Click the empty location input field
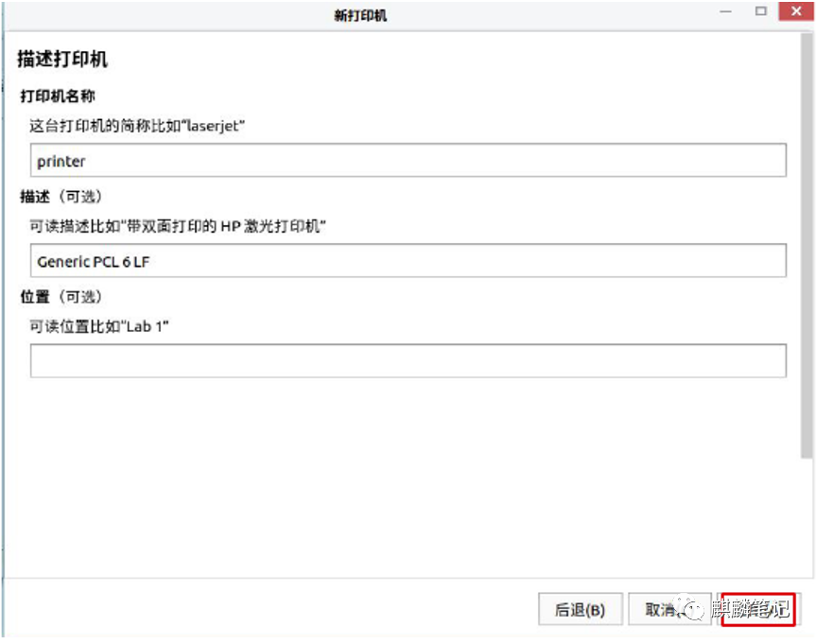The image size is (816, 644). [x=408, y=361]
